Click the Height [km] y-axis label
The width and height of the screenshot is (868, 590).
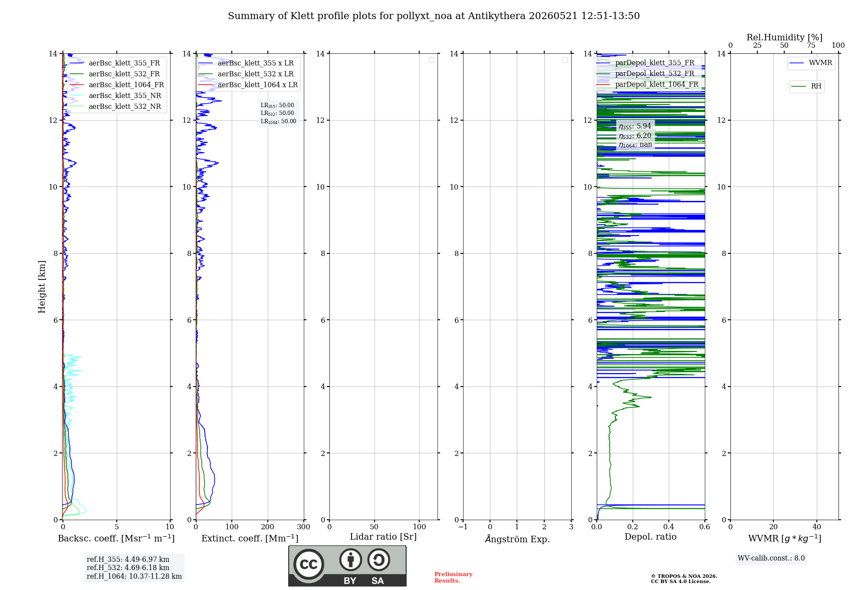[x=42, y=287]
